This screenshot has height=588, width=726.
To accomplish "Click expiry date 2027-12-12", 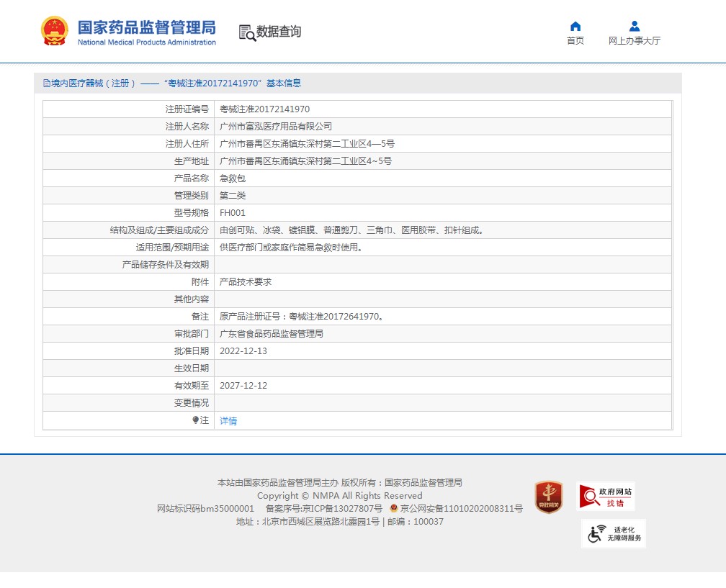I will [243, 385].
